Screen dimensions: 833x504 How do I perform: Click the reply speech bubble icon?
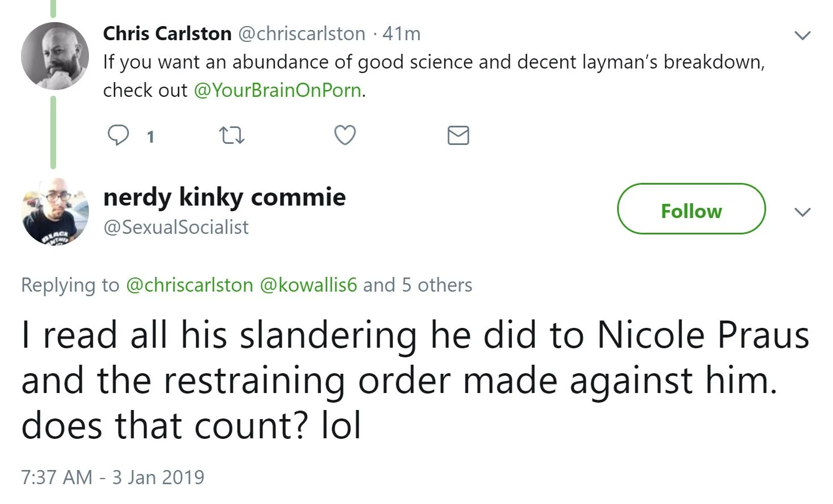pyautogui.click(x=118, y=136)
